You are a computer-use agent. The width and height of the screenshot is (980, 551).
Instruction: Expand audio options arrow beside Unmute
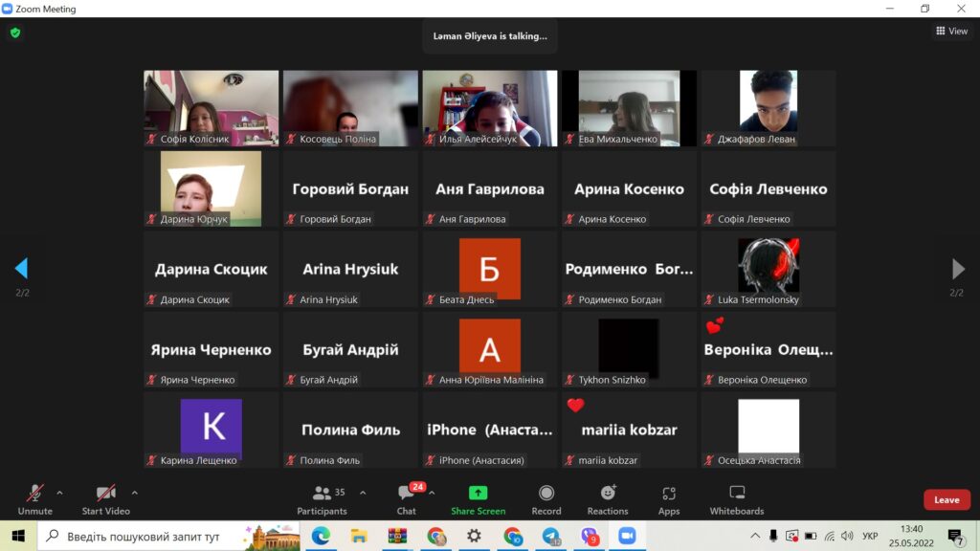(59, 493)
